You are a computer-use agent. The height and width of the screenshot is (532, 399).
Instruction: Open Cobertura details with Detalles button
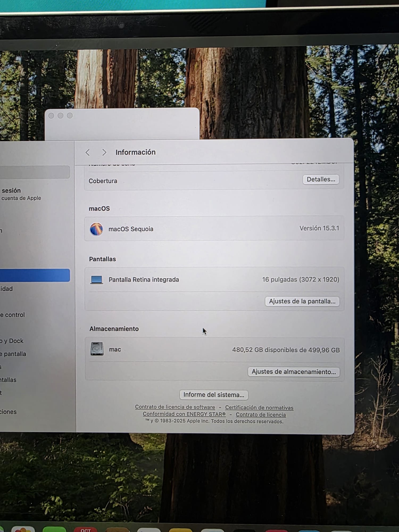(x=321, y=180)
